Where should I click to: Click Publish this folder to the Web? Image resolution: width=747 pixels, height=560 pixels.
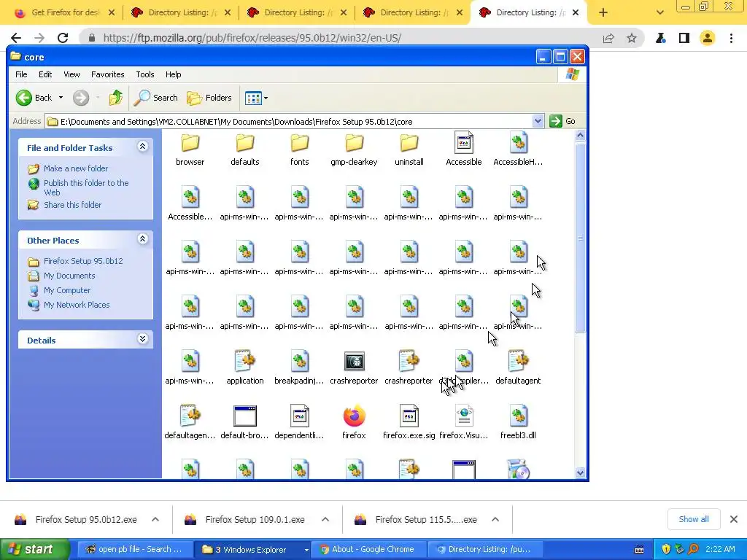click(x=86, y=187)
